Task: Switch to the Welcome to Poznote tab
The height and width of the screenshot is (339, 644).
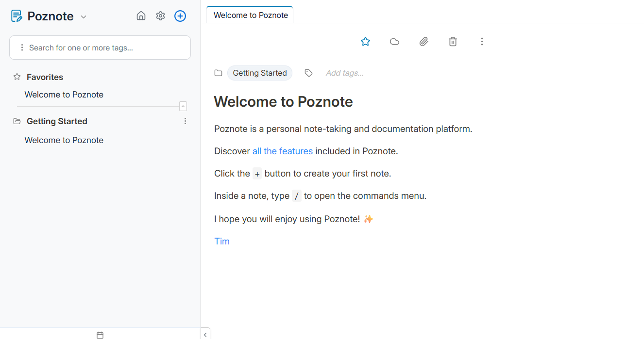Action: tap(251, 15)
